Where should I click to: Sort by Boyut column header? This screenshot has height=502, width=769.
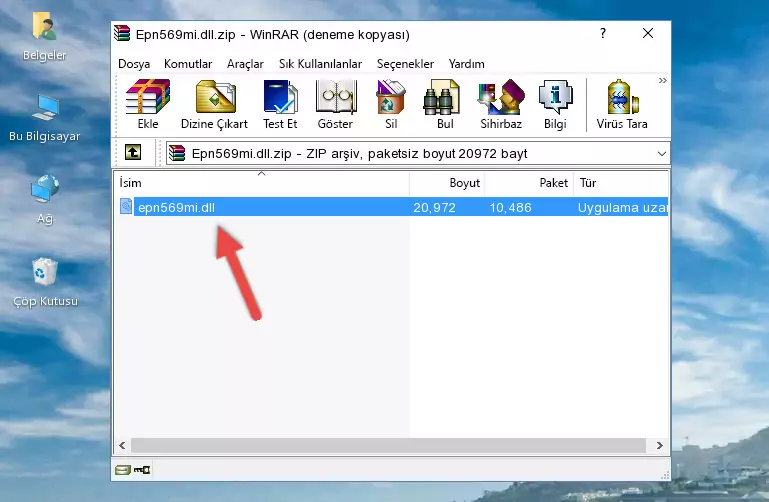pyautogui.click(x=447, y=183)
